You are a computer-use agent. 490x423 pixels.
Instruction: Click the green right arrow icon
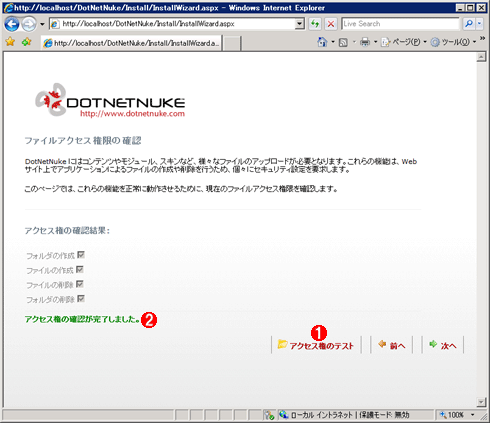tap(433, 344)
